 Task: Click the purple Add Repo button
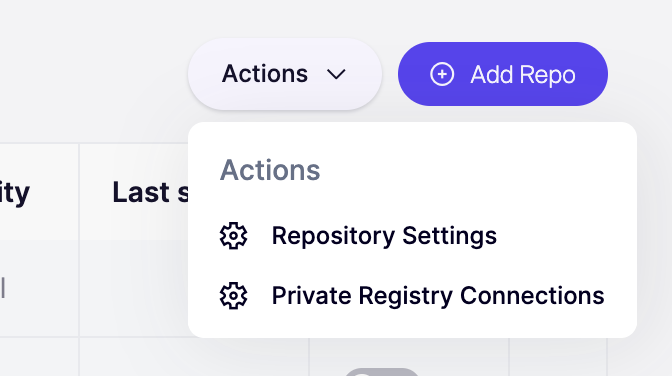pyautogui.click(x=503, y=74)
